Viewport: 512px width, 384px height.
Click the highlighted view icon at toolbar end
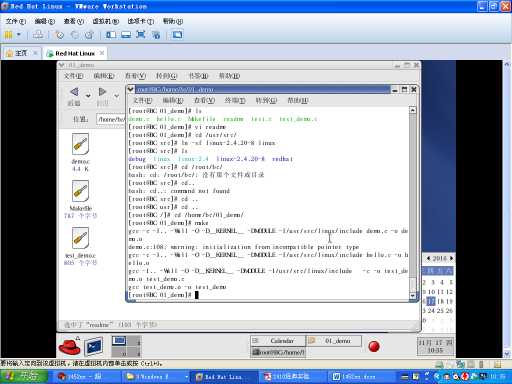(177, 35)
